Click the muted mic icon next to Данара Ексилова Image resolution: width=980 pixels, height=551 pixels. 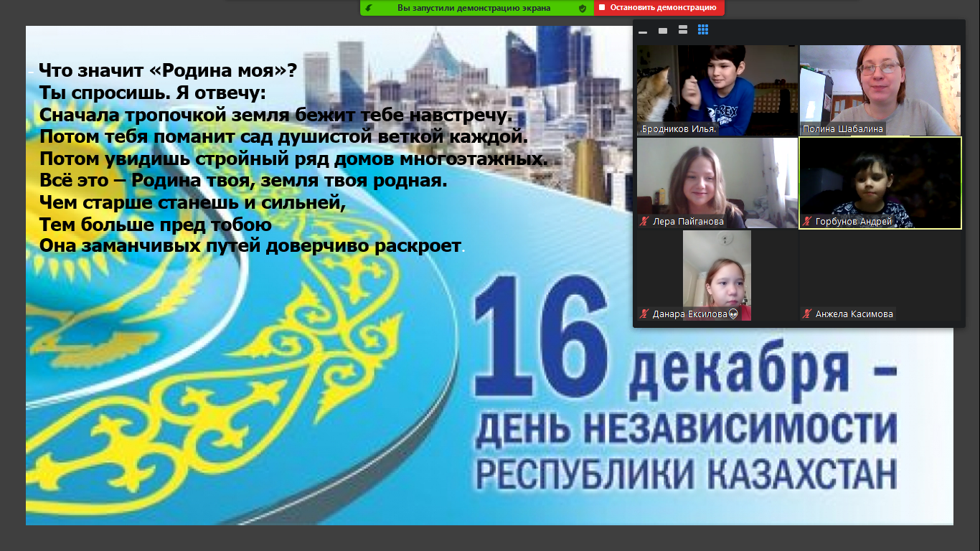coord(645,314)
